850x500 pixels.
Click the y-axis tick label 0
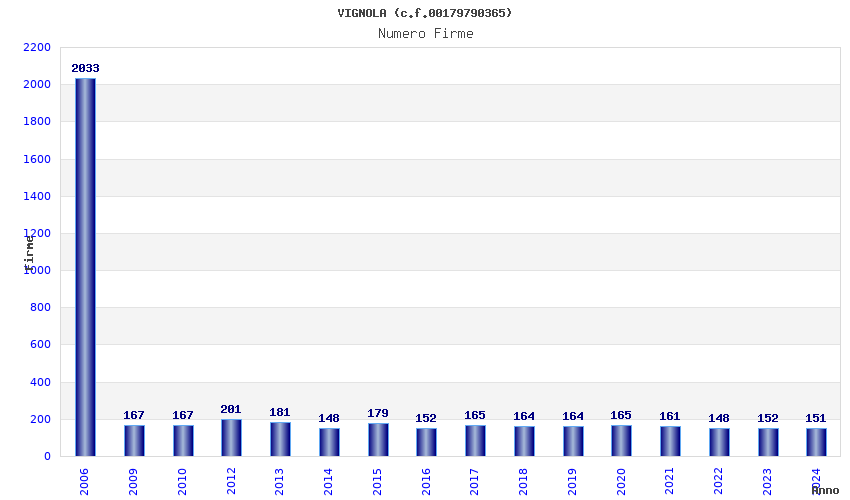coord(48,457)
